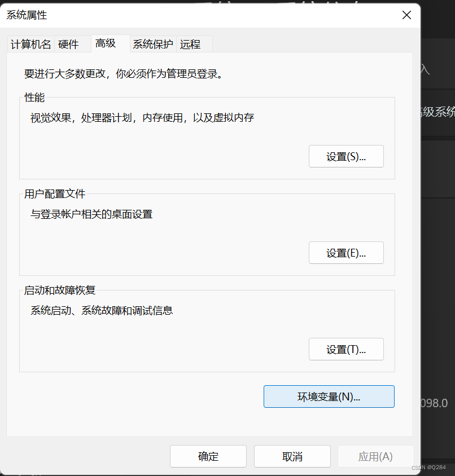Open 性能 settings via 设置(S) button
The height and width of the screenshot is (476, 455).
click(x=346, y=156)
